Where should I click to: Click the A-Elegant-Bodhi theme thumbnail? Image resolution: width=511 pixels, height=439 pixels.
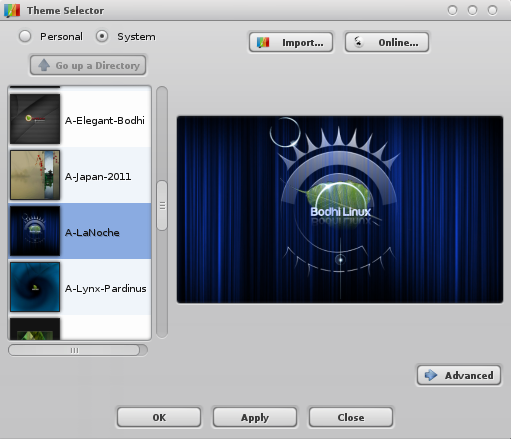pyautogui.click(x=35, y=119)
